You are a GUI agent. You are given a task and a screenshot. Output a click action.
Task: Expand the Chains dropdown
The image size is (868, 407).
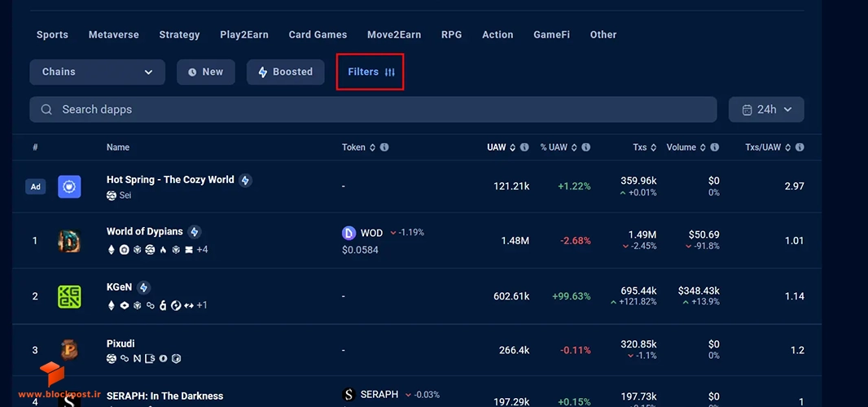[98, 72]
